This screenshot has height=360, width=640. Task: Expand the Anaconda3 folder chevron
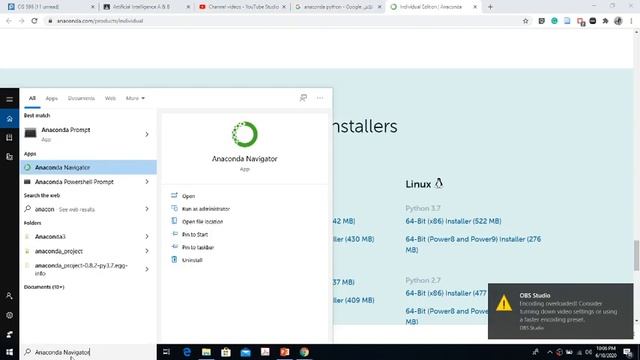click(x=147, y=236)
